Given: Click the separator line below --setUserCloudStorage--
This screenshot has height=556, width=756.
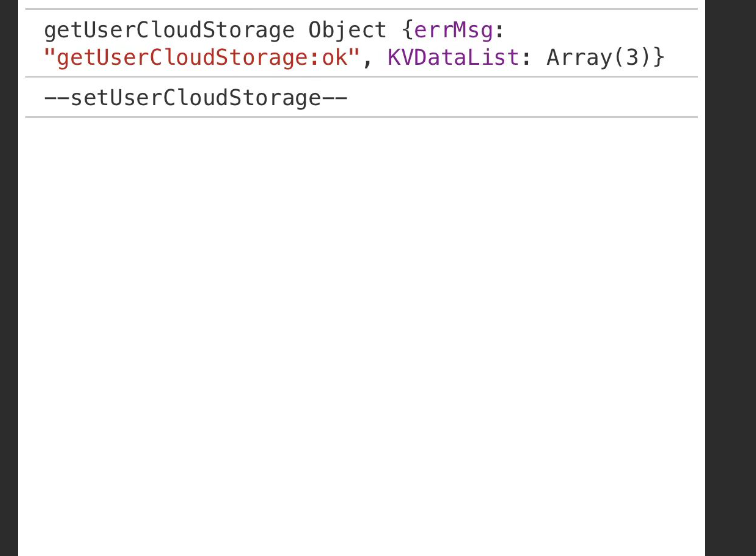Looking at the screenshot, I should [x=362, y=117].
